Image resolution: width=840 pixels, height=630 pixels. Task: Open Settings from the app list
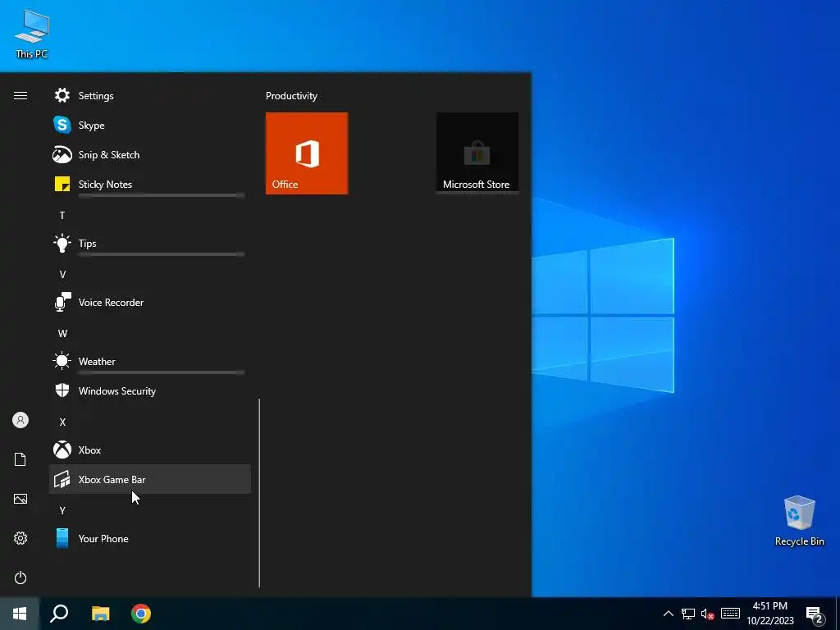click(150, 96)
